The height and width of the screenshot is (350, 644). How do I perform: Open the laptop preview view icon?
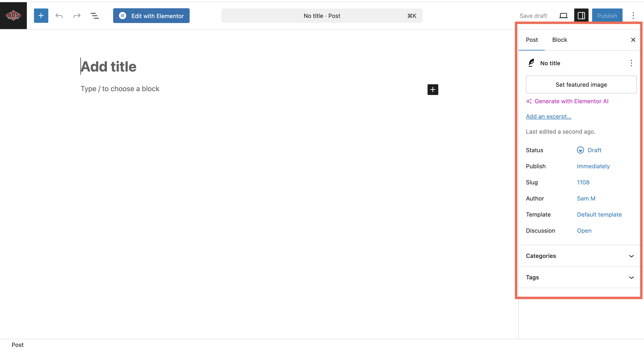pyautogui.click(x=563, y=16)
